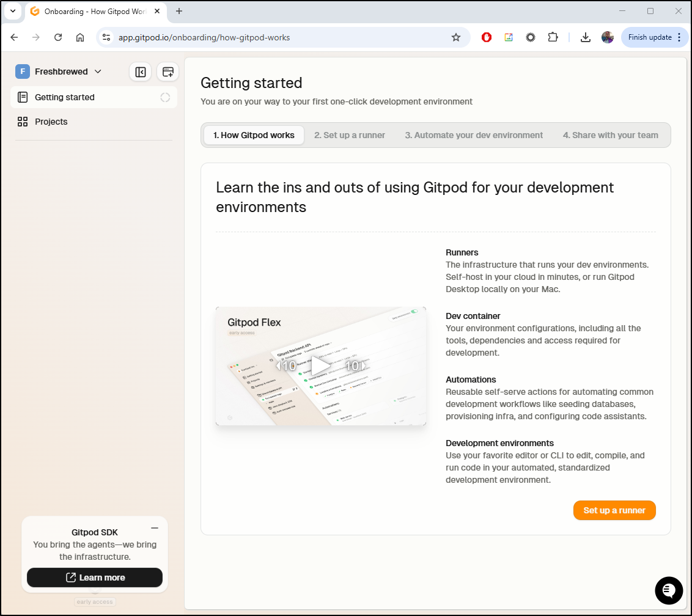Go back in browser history

point(14,37)
